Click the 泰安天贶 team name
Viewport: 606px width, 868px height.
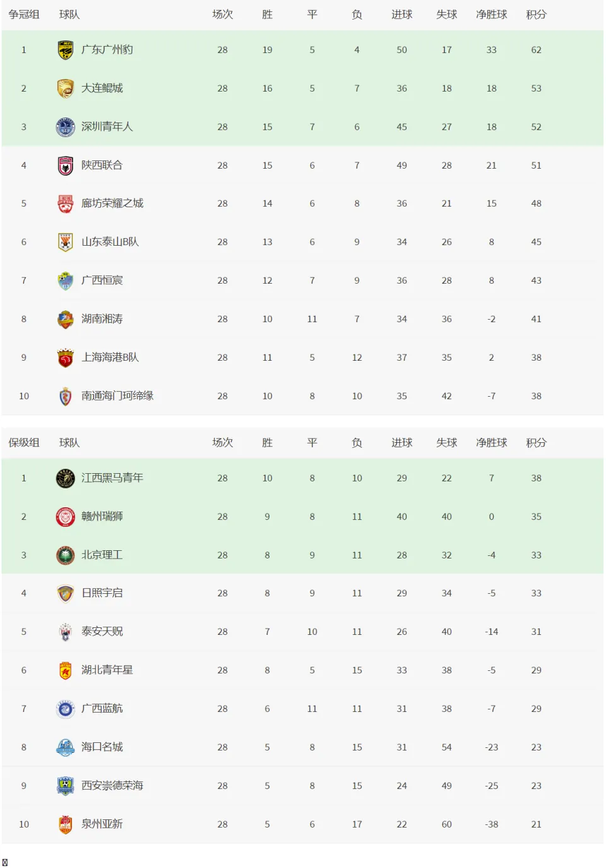pos(102,632)
